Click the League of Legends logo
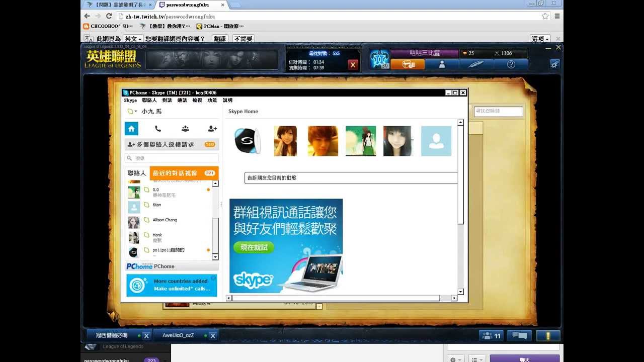The image size is (644, 362). (113, 59)
